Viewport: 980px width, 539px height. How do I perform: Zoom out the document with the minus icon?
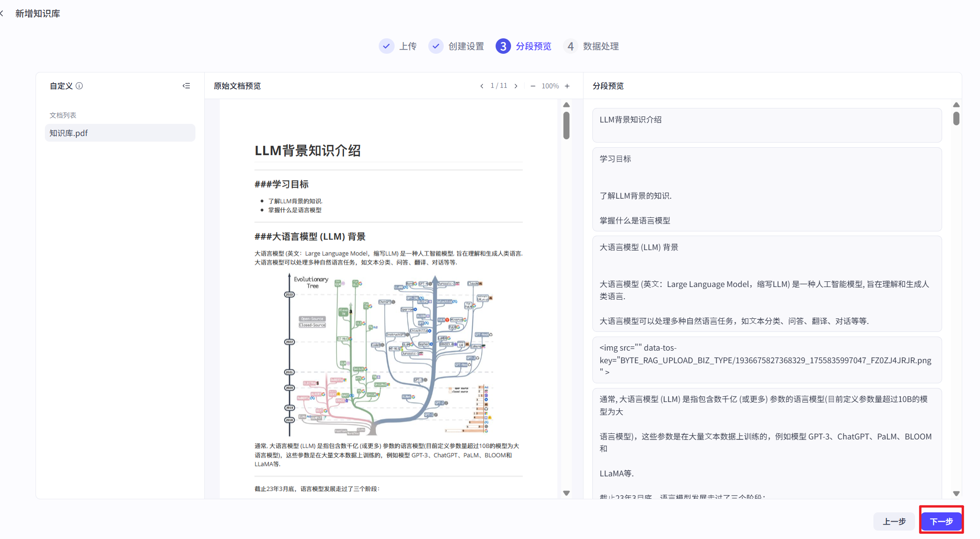533,86
